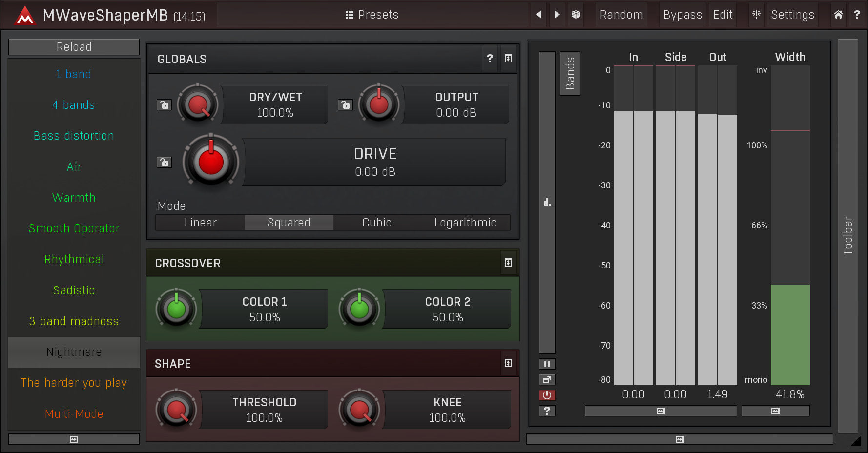Click the detach meters window icon

click(547, 379)
